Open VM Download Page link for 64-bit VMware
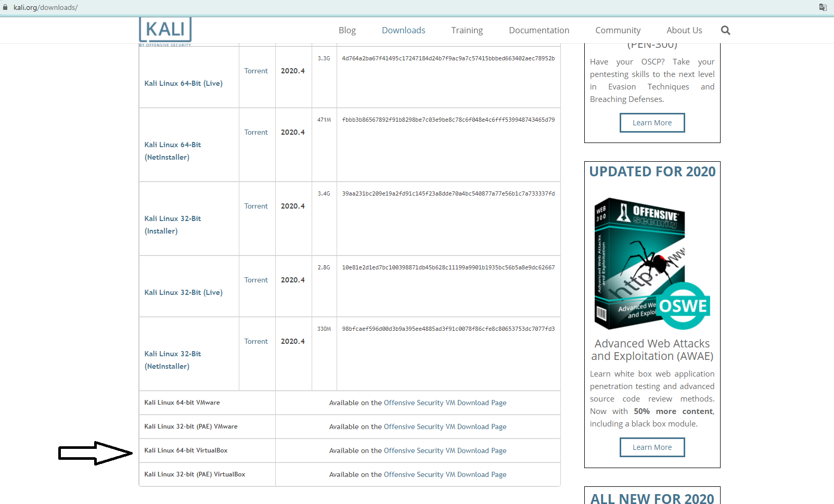834x504 pixels. (445, 403)
